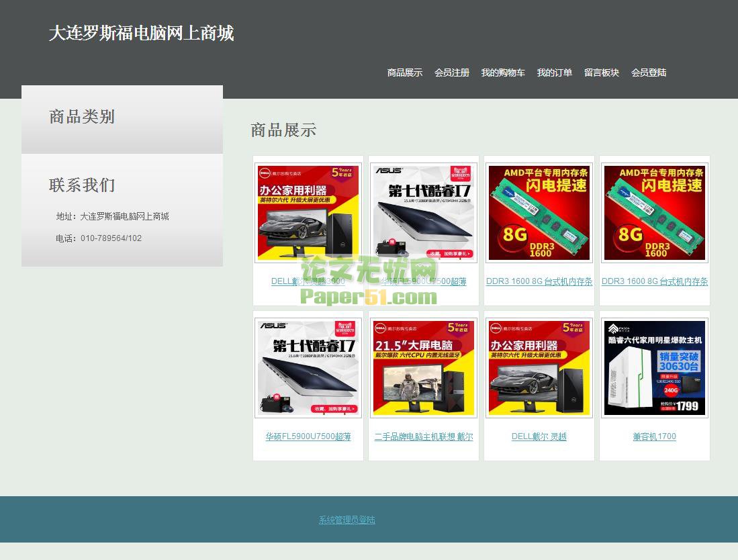Click the 商品类别 sidebar heading
The height and width of the screenshot is (560, 738).
point(82,117)
